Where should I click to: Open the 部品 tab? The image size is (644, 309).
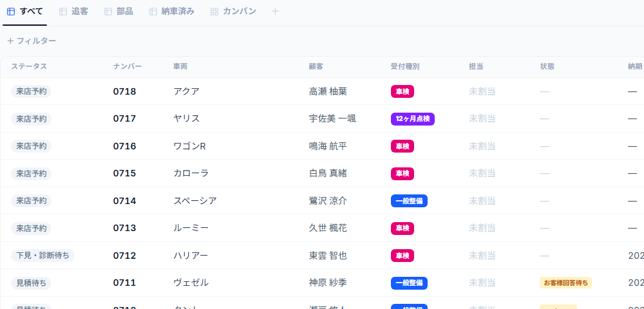(118, 12)
